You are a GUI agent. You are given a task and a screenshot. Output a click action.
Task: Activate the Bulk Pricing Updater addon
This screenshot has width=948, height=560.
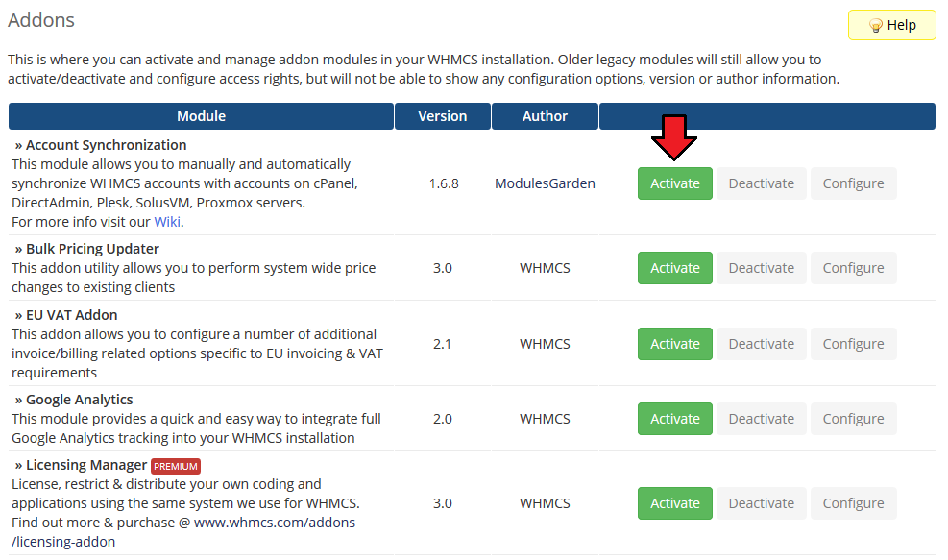point(674,268)
